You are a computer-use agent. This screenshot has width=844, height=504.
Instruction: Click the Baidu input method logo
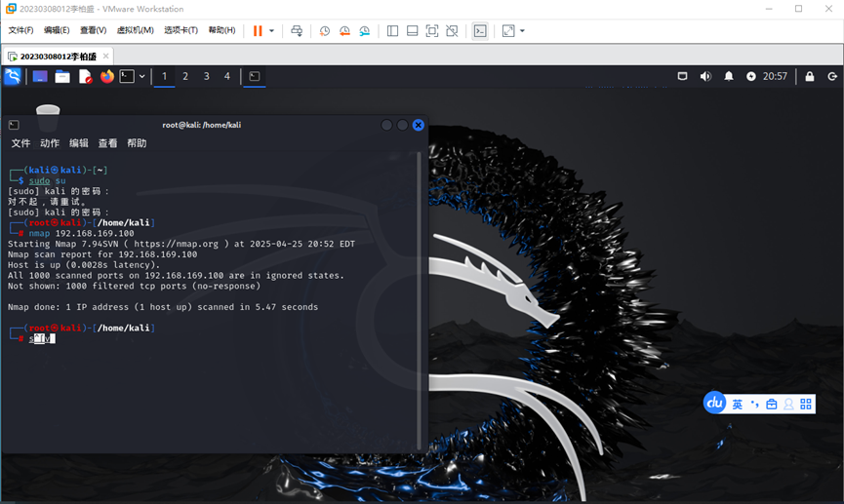[x=715, y=403]
